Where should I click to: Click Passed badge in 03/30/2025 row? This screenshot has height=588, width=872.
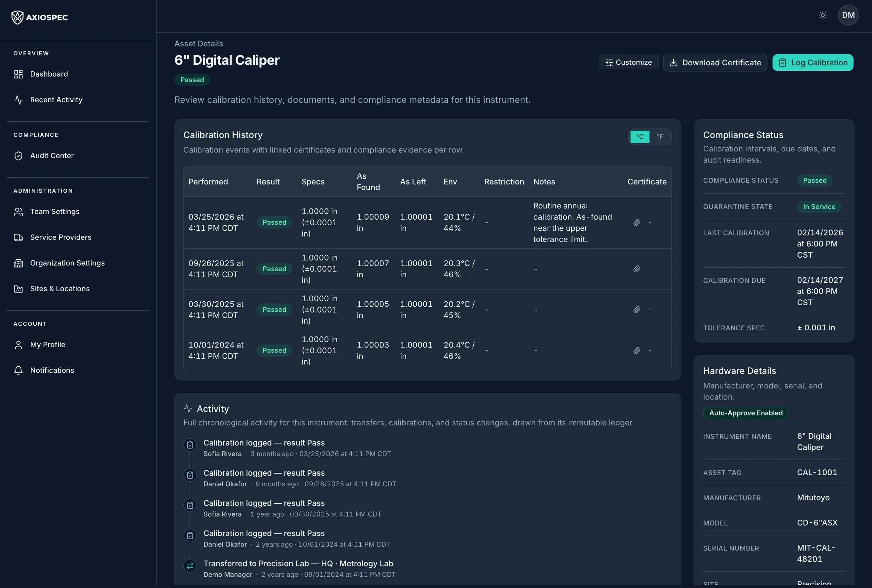tap(274, 310)
